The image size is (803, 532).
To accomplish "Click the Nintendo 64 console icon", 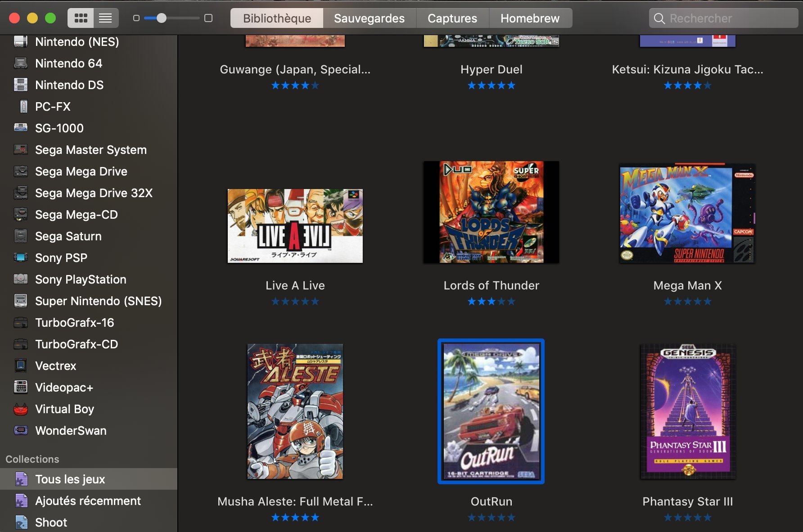I will click(x=21, y=63).
